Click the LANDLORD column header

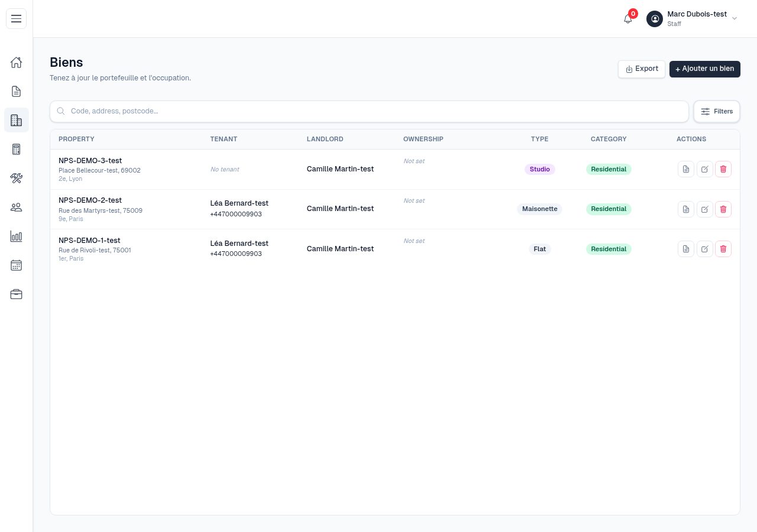325,140
